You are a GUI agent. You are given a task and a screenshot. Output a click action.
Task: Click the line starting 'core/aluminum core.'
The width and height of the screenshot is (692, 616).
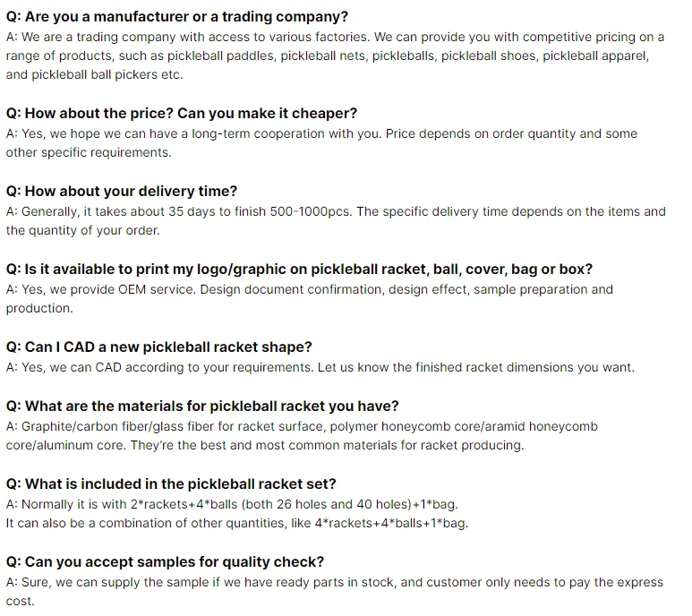click(x=265, y=445)
